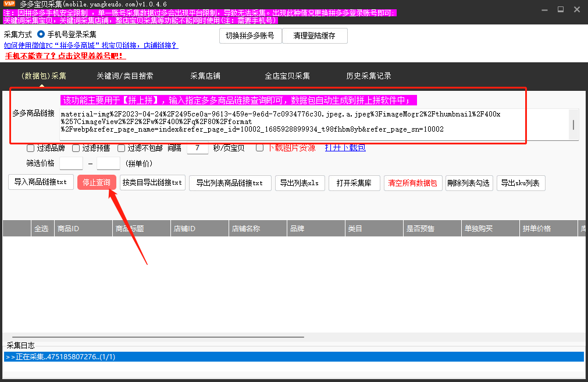
Task: Click the link box vertical scrollbar
Action: point(573,125)
